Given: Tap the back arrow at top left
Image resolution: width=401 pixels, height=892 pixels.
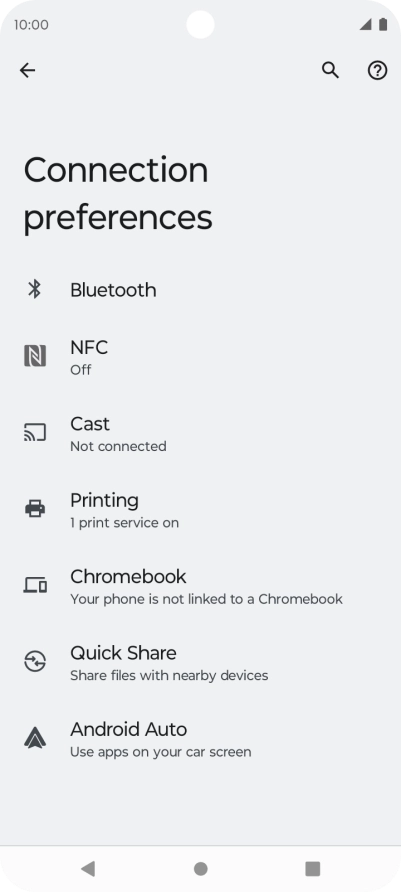Looking at the screenshot, I should [x=27, y=70].
